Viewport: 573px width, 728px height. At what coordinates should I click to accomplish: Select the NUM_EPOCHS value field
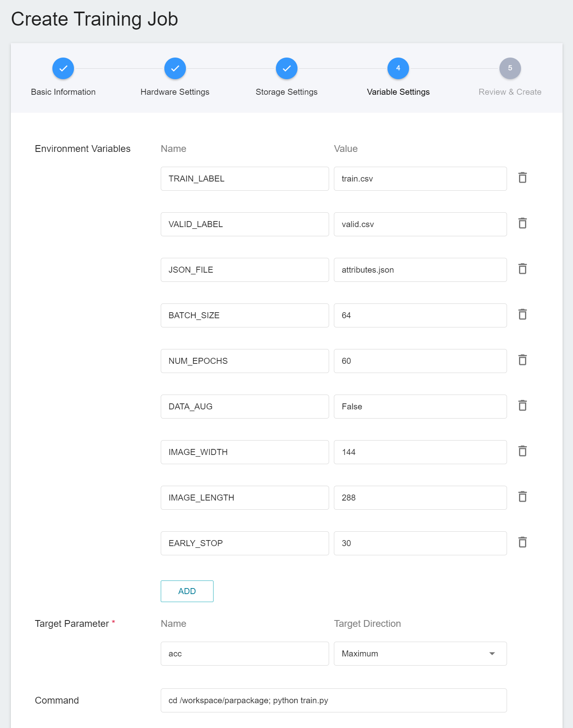420,361
